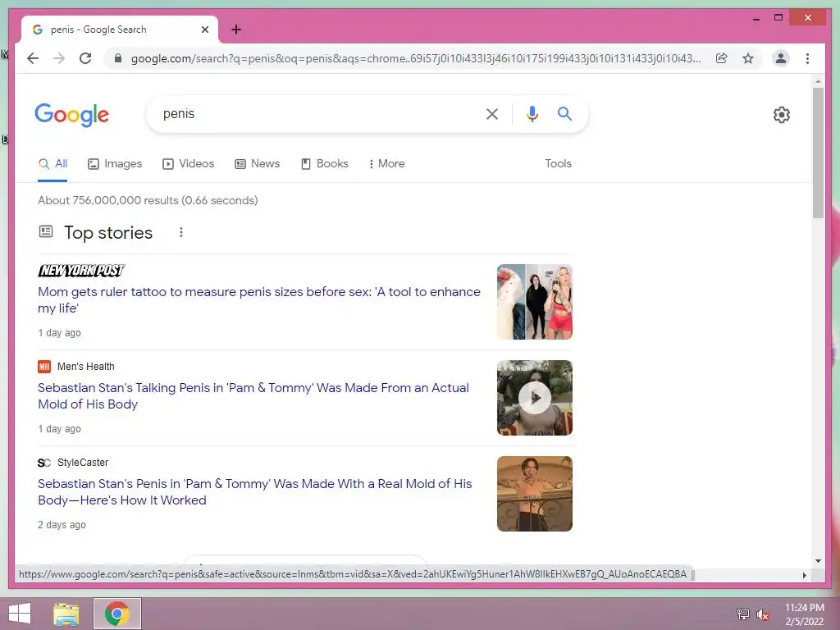The image size is (840, 630).
Task: Open File Explorer from the taskbar
Action: [66, 614]
